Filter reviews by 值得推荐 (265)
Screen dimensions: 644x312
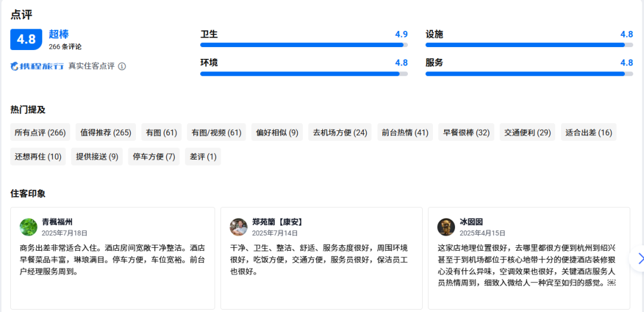106,132
